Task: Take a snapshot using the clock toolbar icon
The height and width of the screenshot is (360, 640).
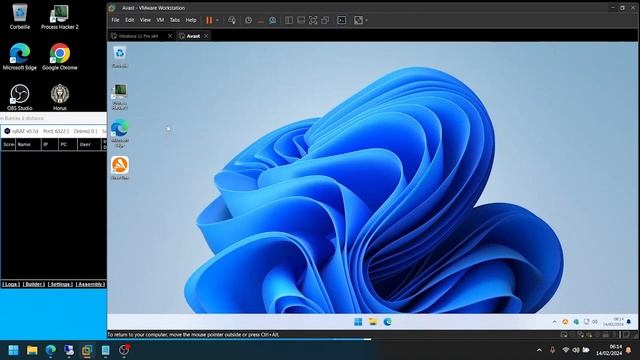Action: [x=248, y=20]
